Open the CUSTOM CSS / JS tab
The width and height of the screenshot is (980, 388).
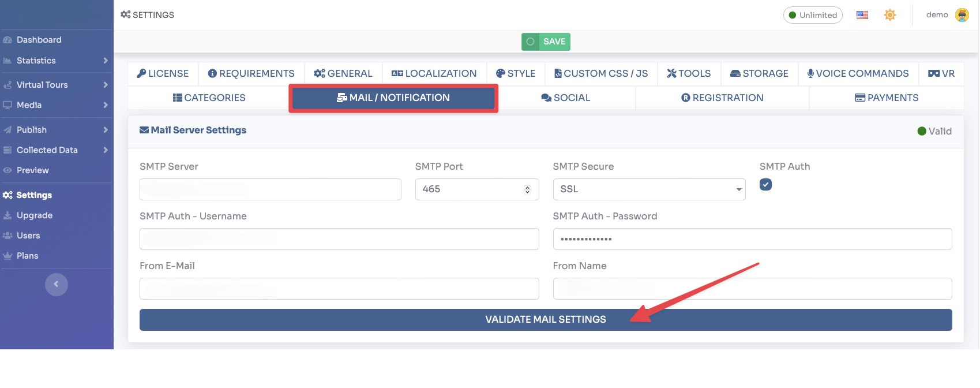[601, 74]
